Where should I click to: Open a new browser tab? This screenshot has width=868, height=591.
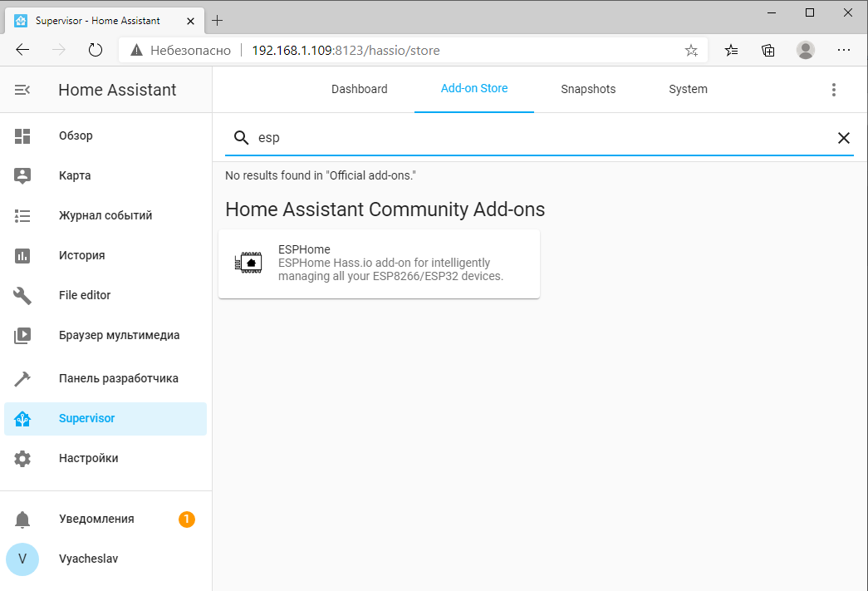(217, 21)
